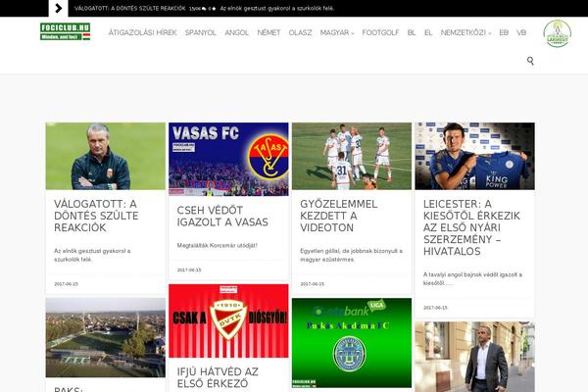This screenshot has width=588, height=392.
Task: Click the date under the Leicester article
Action: (435, 308)
